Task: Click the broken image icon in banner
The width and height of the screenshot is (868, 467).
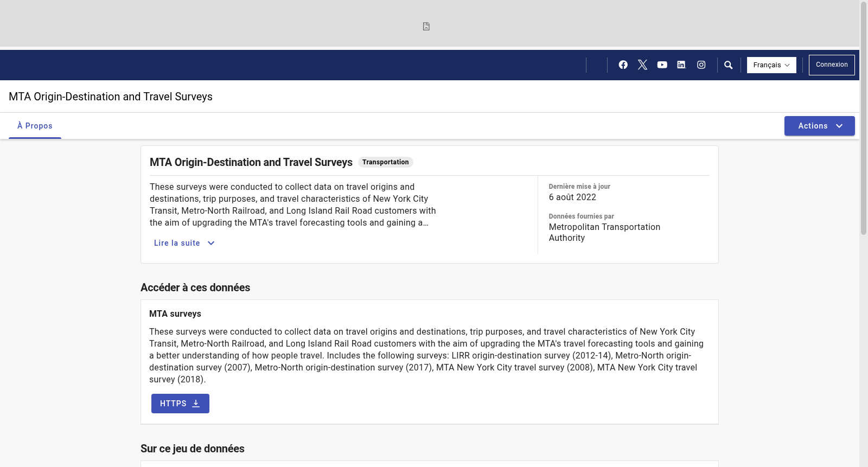Action: click(426, 26)
